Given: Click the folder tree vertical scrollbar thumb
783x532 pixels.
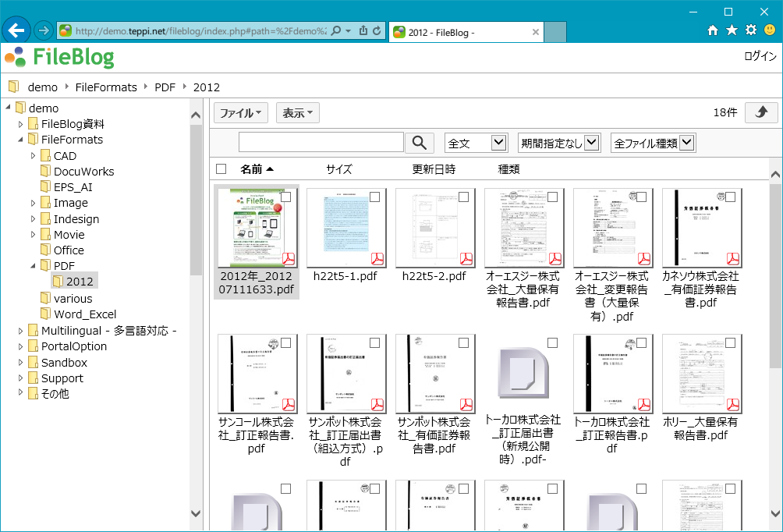Looking at the screenshot, I should click(x=196, y=200).
